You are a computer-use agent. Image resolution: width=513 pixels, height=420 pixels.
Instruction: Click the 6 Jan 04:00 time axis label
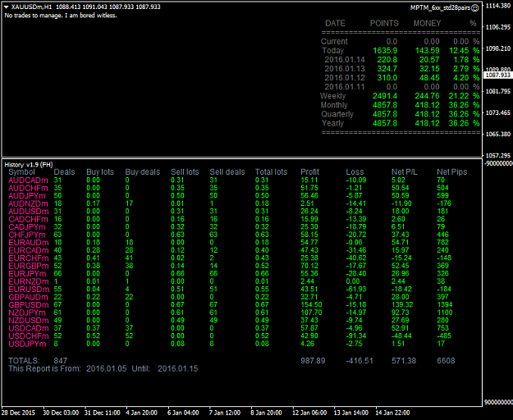(183, 413)
